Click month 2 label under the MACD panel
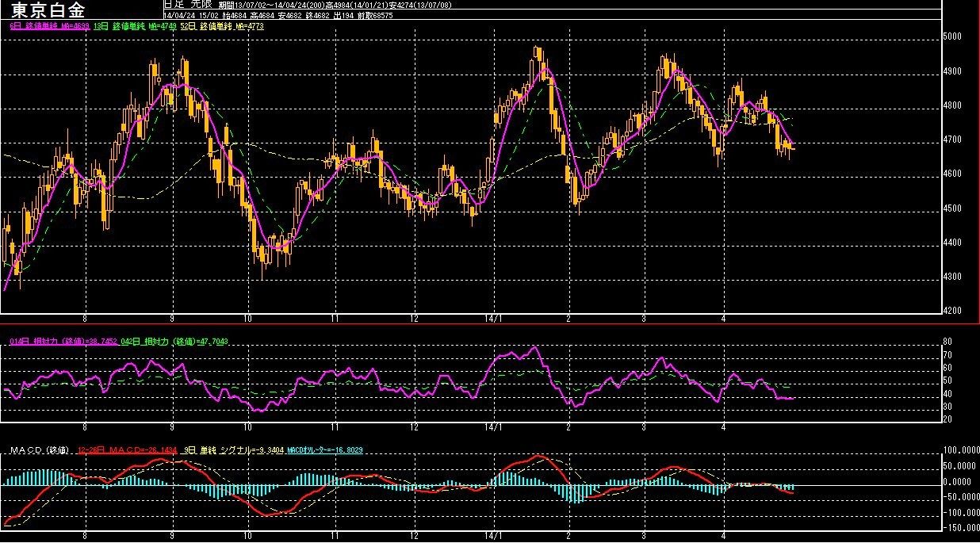The width and height of the screenshot is (980, 543). click(x=568, y=536)
